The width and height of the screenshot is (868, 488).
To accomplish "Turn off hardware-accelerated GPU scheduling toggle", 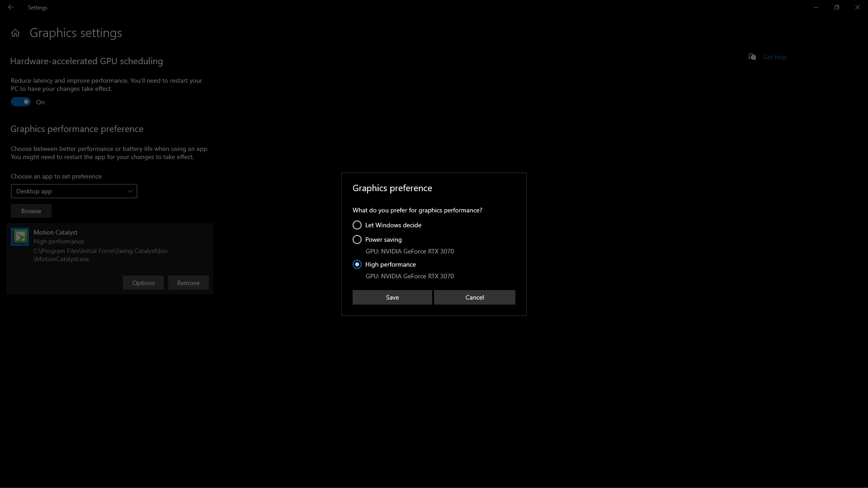I will tap(21, 102).
